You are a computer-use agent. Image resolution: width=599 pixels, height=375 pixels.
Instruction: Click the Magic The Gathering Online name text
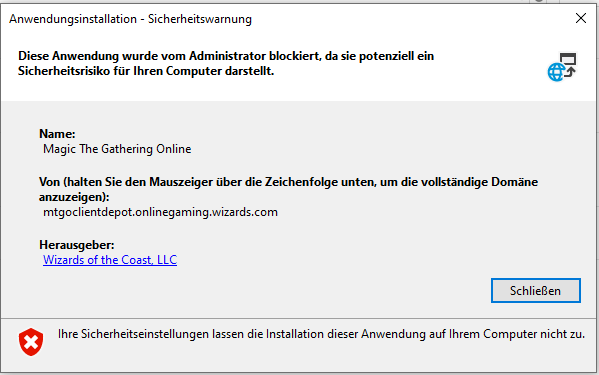pyautogui.click(x=117, y=149)
